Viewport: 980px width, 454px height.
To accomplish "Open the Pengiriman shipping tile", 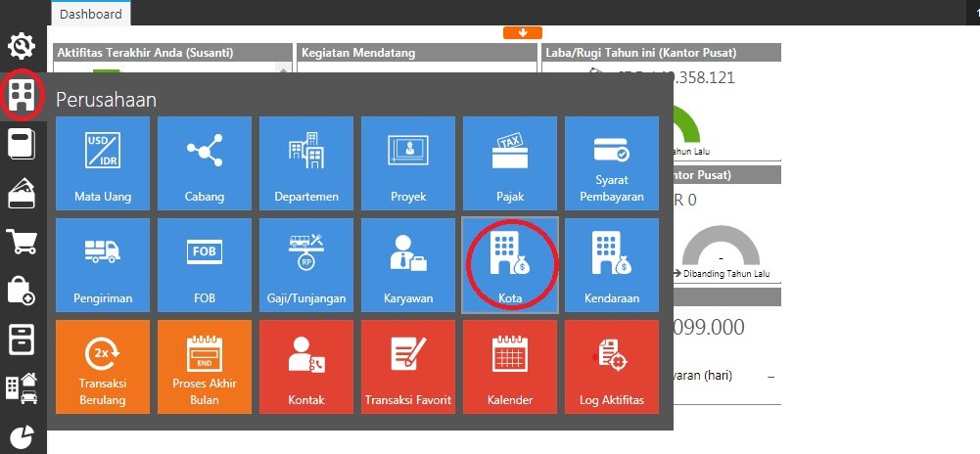I will pyautogui.click(x=103, y=265).
